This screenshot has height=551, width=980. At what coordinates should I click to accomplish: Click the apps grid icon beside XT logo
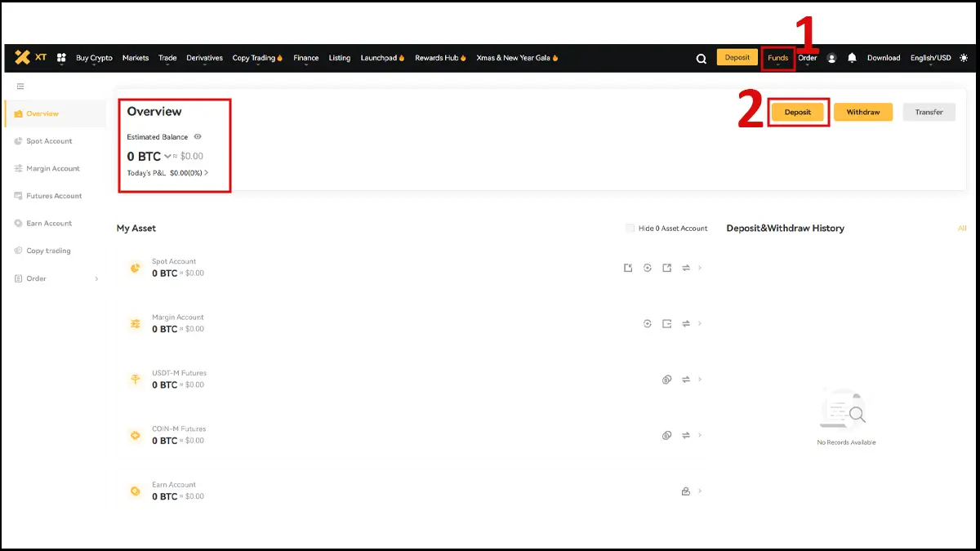[61, 58]
